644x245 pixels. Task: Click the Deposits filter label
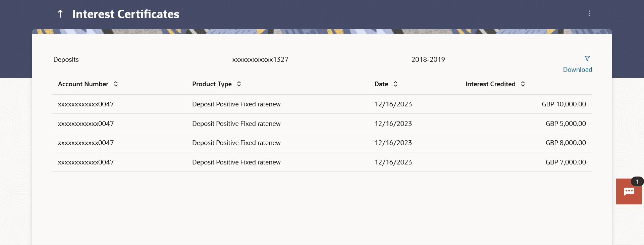[x=66, y=59]
